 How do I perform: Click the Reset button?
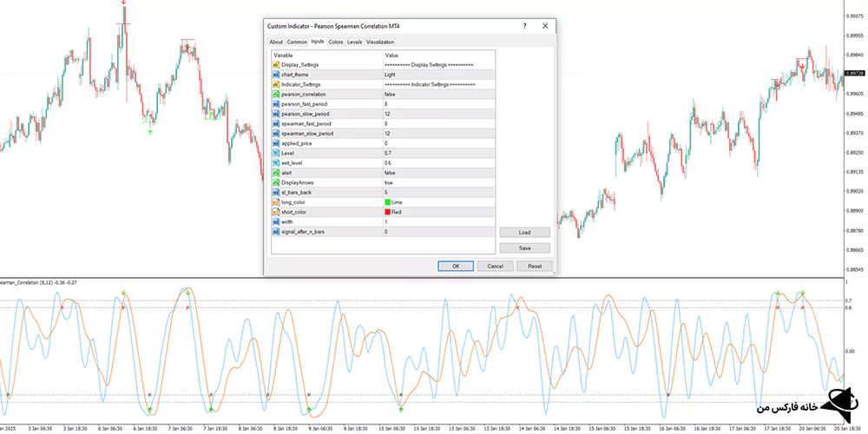tap(535, 266)
